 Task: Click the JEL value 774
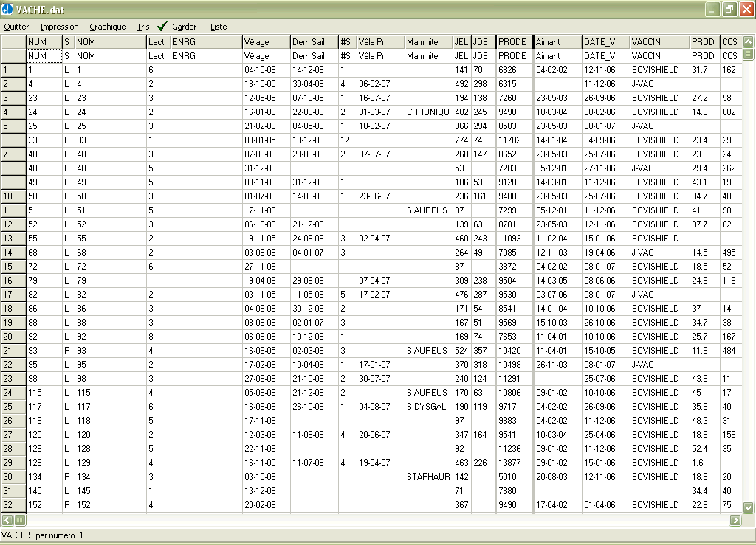[x=462, y=140]
